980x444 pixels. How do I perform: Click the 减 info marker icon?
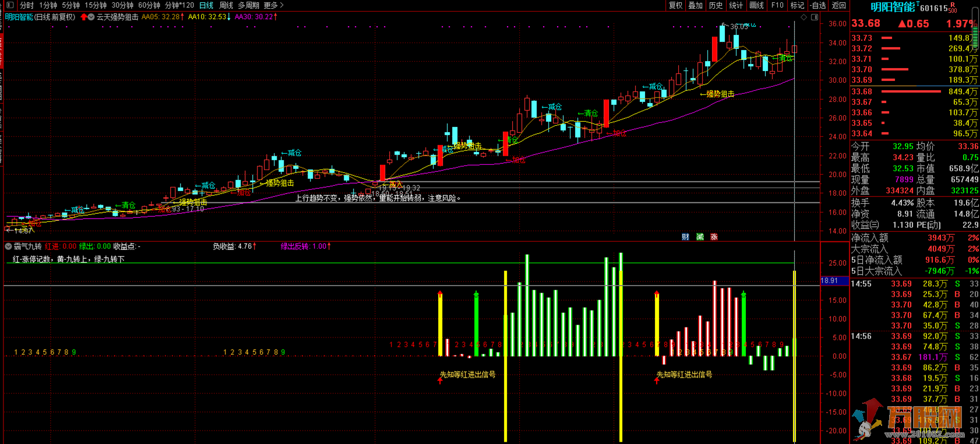(700, 237)
